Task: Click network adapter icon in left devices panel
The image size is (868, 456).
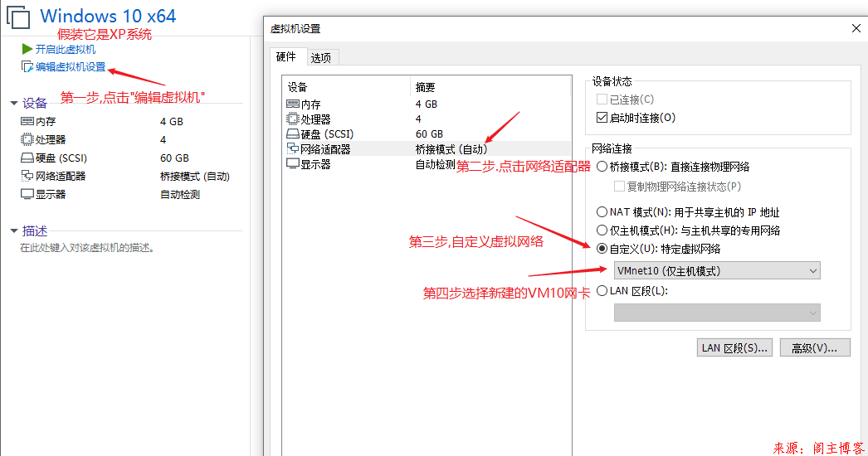Action: click(27, 176)
